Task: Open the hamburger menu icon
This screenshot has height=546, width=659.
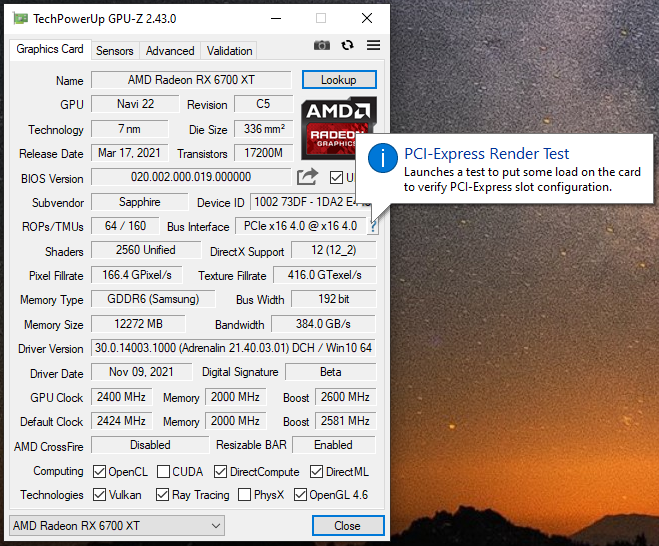Action: click(x=373, y=45)
